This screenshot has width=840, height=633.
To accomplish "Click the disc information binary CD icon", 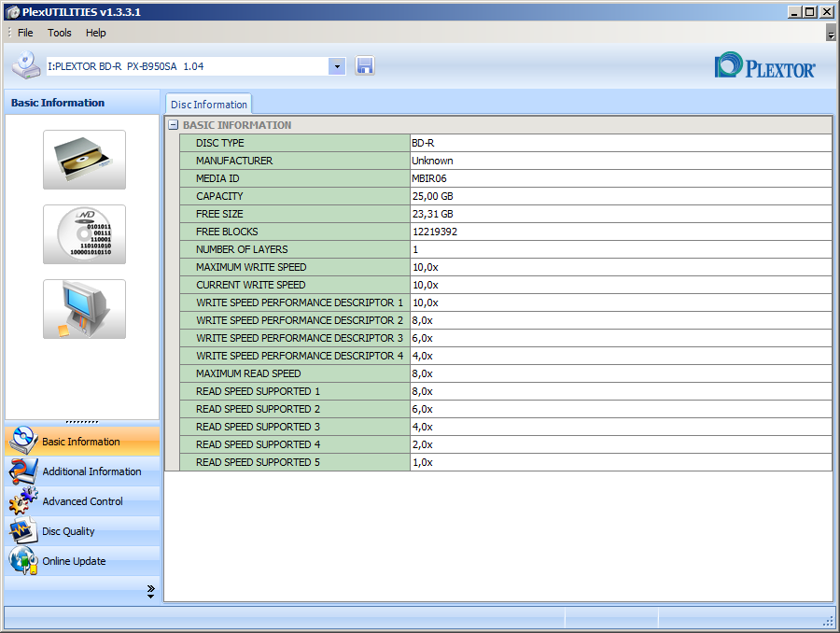I will [84, 234].
